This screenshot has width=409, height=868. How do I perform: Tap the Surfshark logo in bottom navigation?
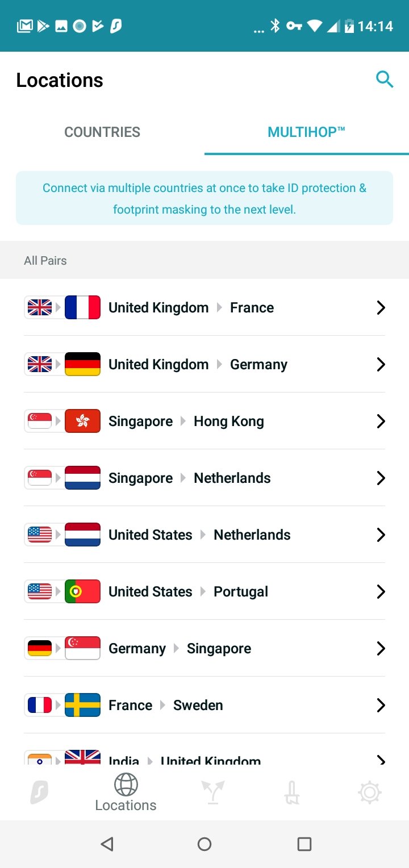point(39,792)
